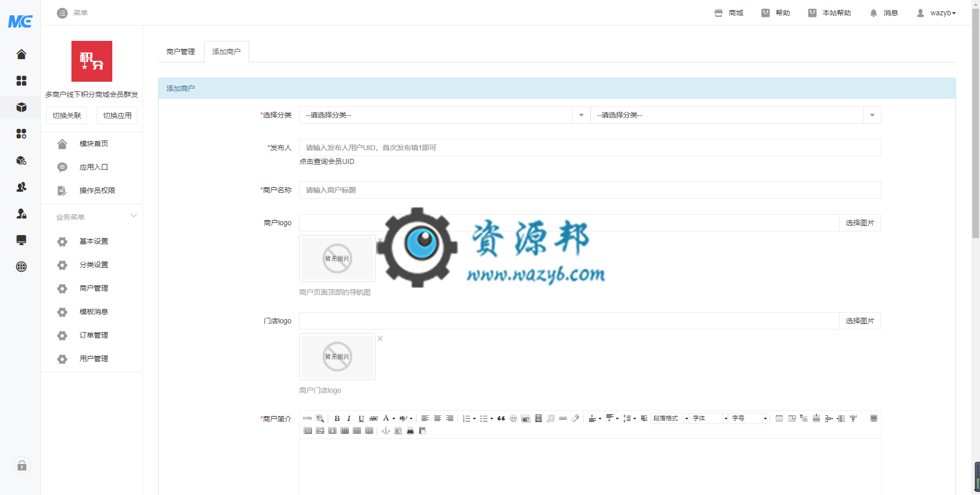Click the 商户名称 input field
Image resolution: width=980 pixels, height=495 pixels.
[590, 190]
